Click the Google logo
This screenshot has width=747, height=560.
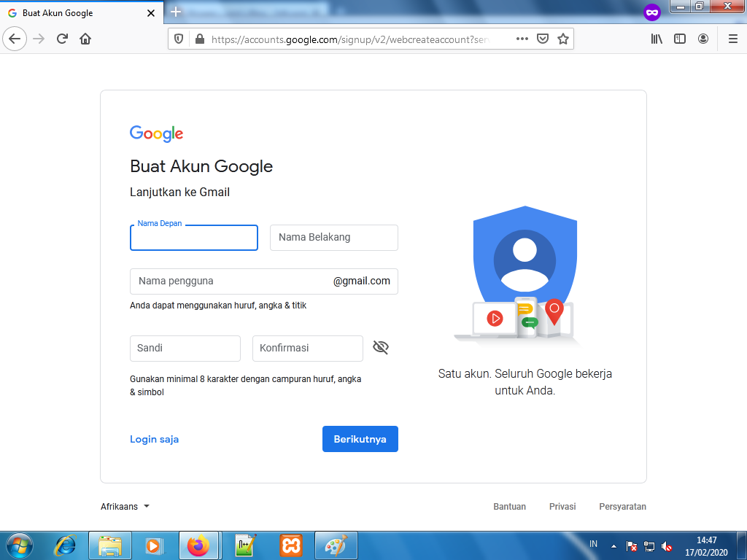[156, 134]
